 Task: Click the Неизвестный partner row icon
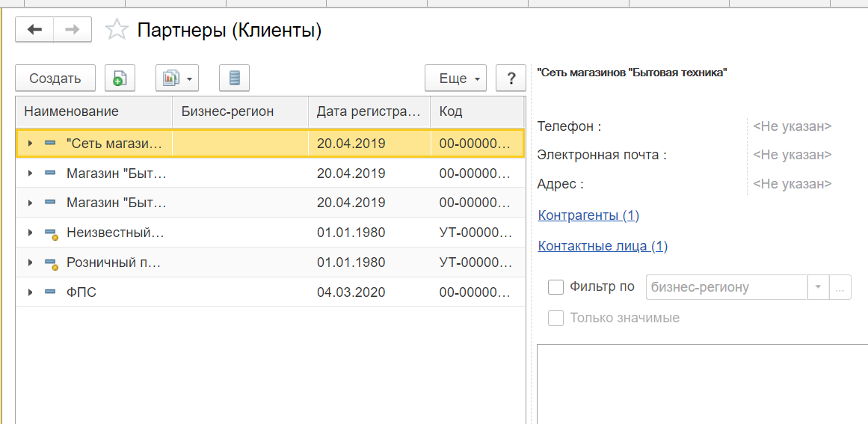tap(51, 233)
